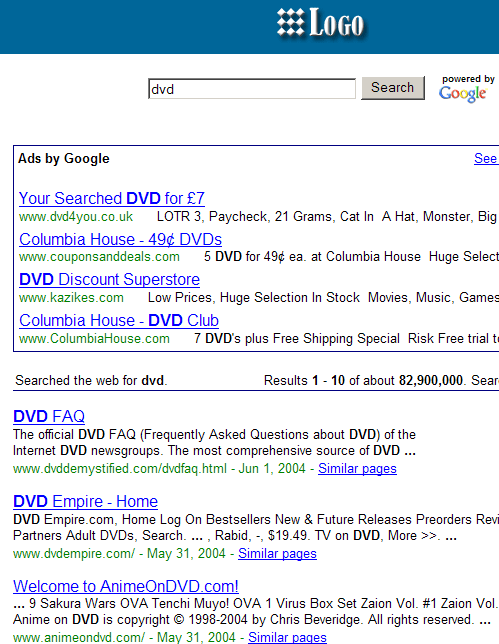The image size is (499, 644).
Task: Click the search box containing dvd
Action: coord(252,89)
